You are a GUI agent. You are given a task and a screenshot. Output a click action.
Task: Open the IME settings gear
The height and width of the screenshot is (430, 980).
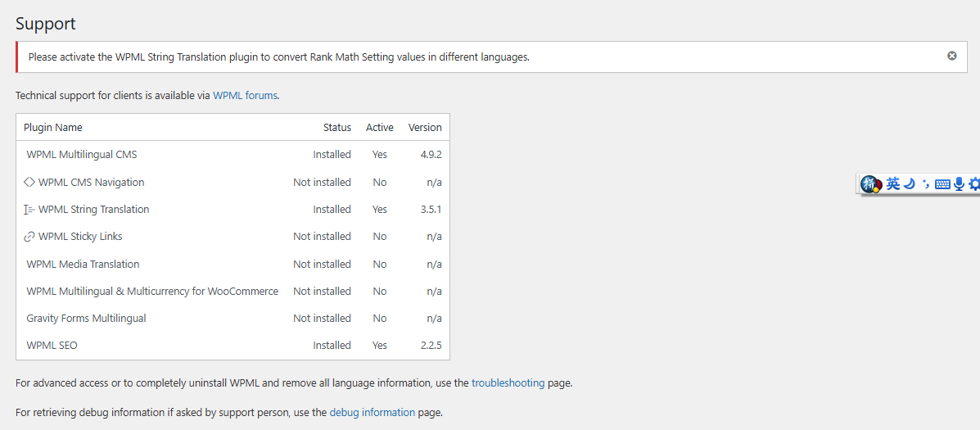pyautogui.click(x=973, y=184)
